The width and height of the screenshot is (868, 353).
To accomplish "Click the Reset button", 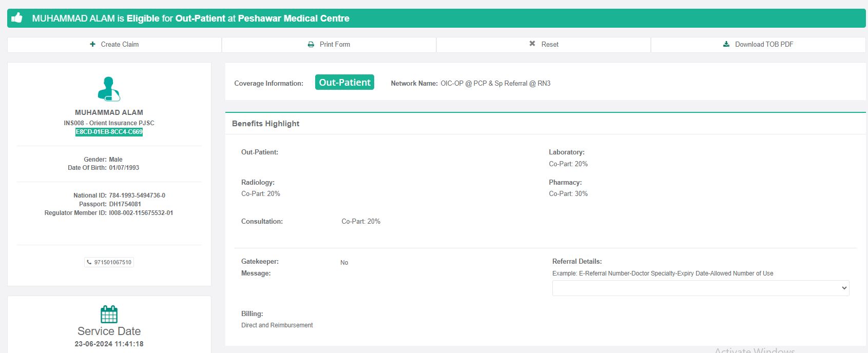I will pos(544,45).
